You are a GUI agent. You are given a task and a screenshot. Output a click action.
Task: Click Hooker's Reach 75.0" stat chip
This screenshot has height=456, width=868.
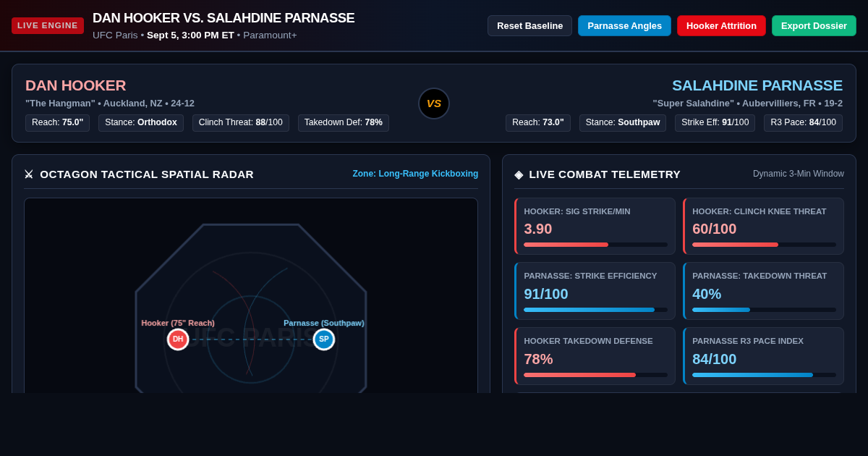tap(58, 123)
